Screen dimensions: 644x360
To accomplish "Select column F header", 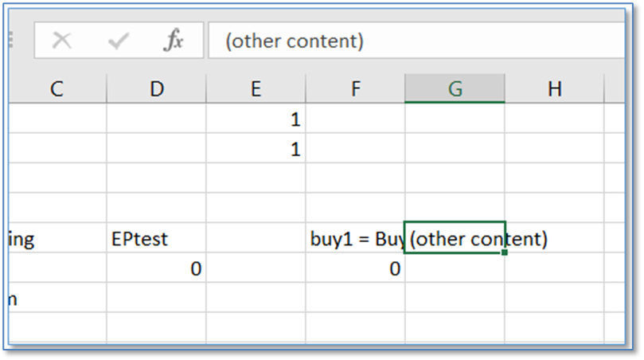I will pyautogui.click(x=355, y=89).
